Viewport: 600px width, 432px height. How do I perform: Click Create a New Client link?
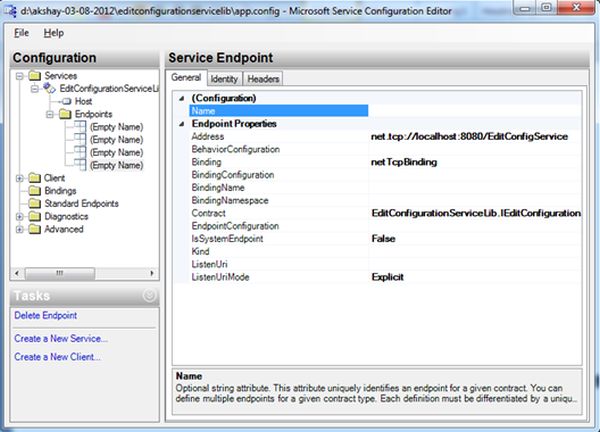pyautogui.click(x=57, y=357)
